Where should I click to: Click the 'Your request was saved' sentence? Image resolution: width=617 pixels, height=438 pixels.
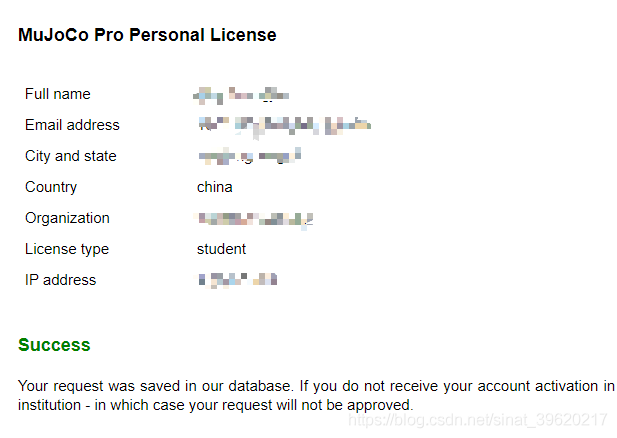coord(156,386)
